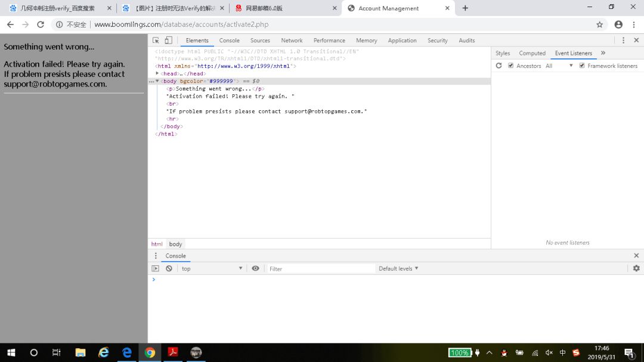Open the Computed sidebar tab
This screenshot has height=362, width=644.
[532, 53]
